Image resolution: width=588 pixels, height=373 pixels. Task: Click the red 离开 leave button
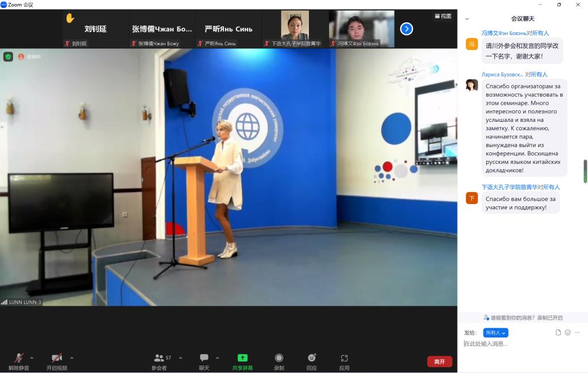tap(439, 362)
